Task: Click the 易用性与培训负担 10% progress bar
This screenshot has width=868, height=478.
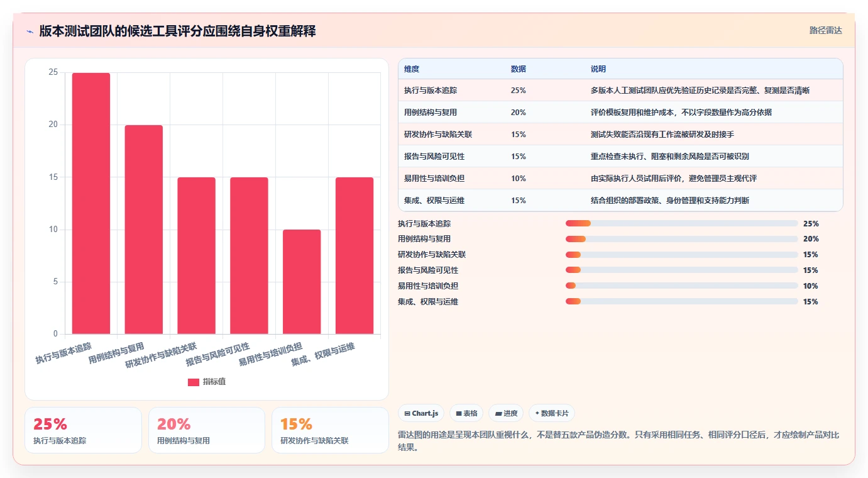Action: pos(682,286)
